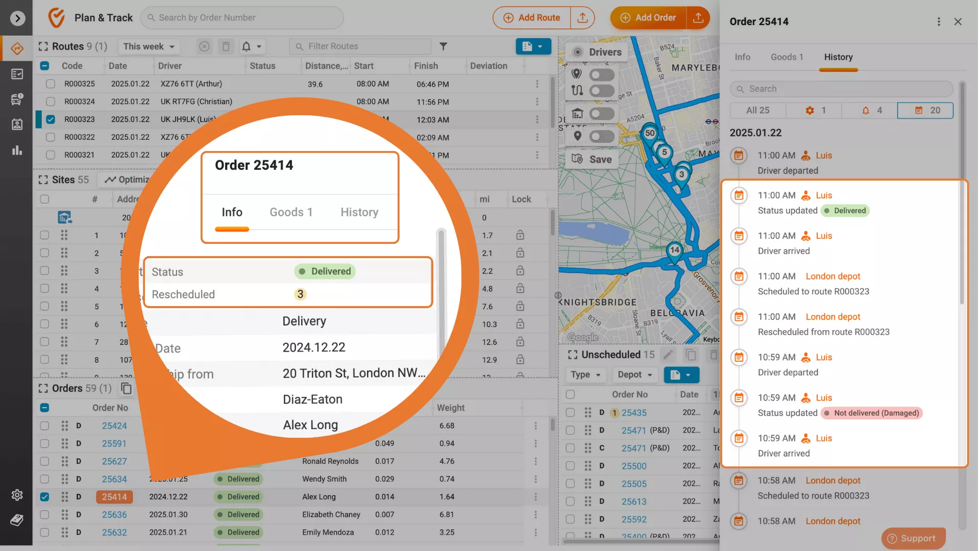Viewport: 980px width, 551px height.
Task: Open order link 25435 in Unscheduled
Action: coord(633,413)
